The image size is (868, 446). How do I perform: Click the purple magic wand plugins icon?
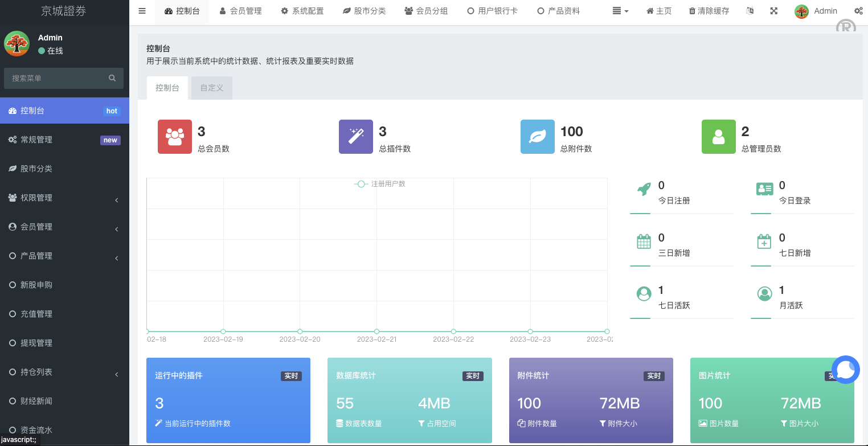(356, 137)
